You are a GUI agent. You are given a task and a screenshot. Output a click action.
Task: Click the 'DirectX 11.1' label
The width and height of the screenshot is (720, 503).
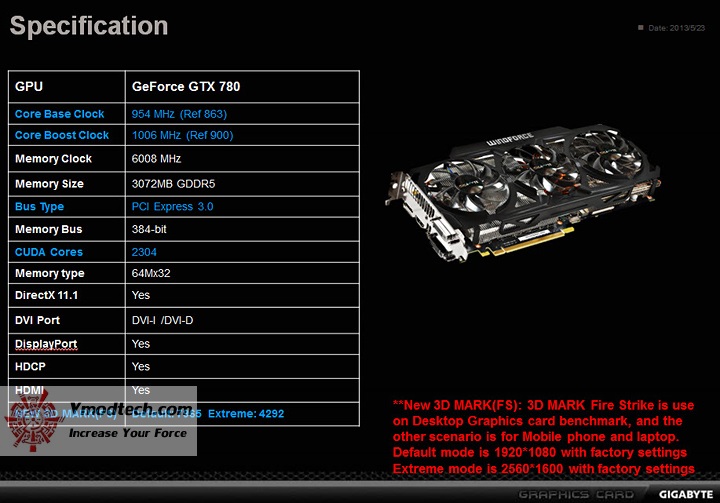[x=46, y=295]
